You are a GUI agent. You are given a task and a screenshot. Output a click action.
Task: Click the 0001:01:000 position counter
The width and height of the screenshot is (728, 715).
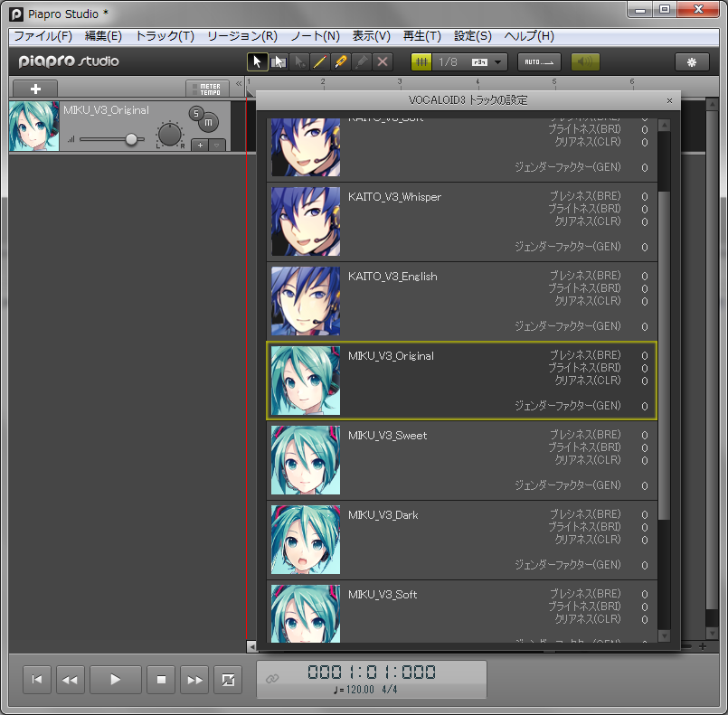pos(372,672)
